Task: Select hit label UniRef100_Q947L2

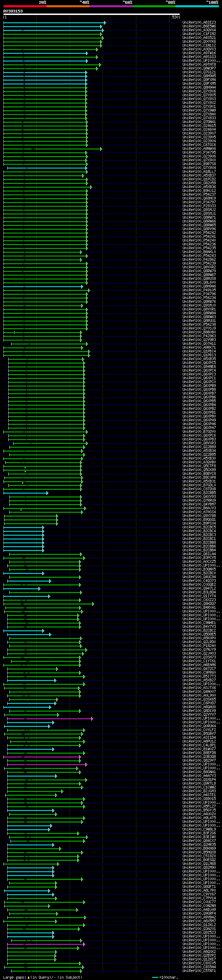Action: tap(199, 588)
